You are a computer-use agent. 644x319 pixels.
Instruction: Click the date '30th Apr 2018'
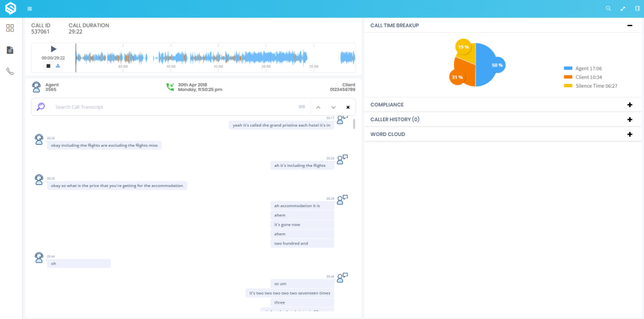[193, 84]
